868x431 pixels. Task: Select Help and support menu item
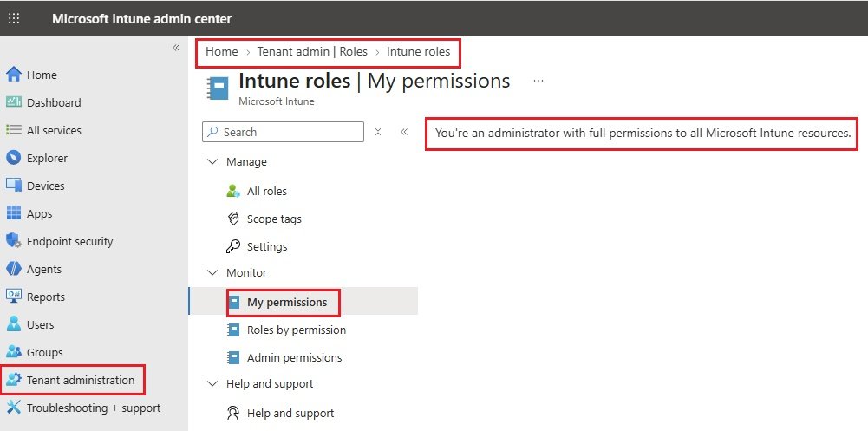point(290,414)
